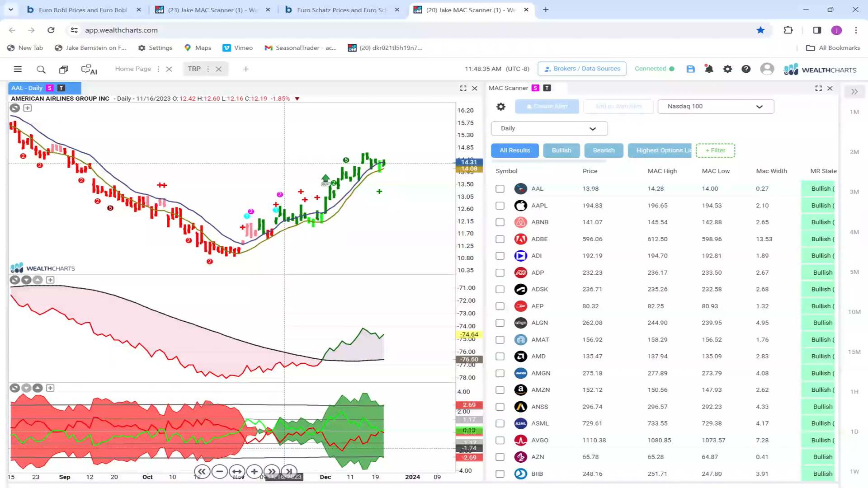Tick the AMD row checkbox
The image size is (868, 488).
[x=500, y=357]
